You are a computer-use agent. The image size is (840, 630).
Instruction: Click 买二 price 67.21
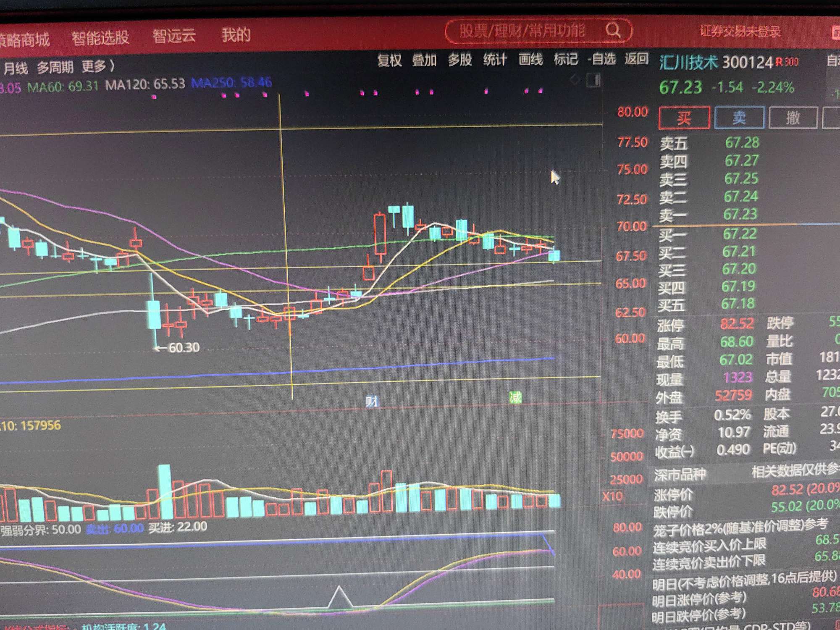(x=739, y=251)
